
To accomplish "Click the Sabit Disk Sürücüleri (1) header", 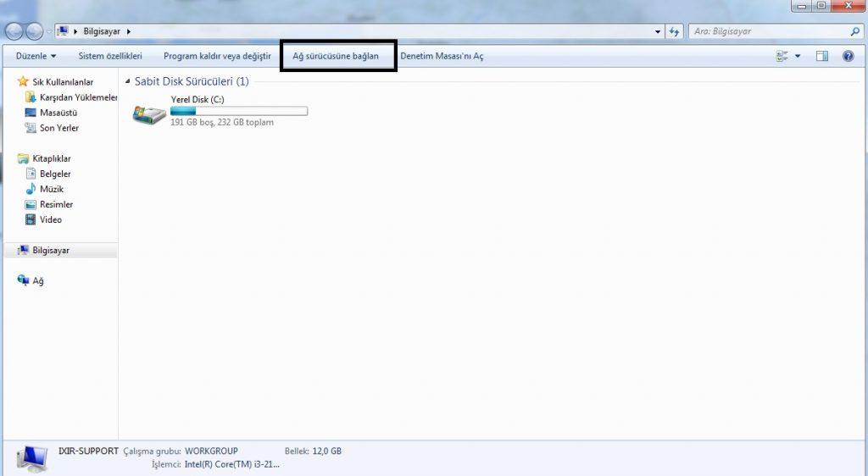I will coord(192,81).
